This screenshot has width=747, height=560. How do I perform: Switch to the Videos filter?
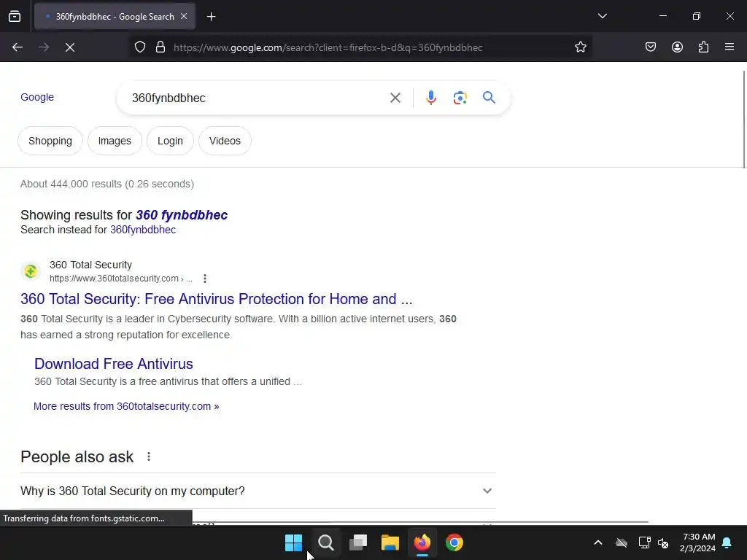point(225,141)
